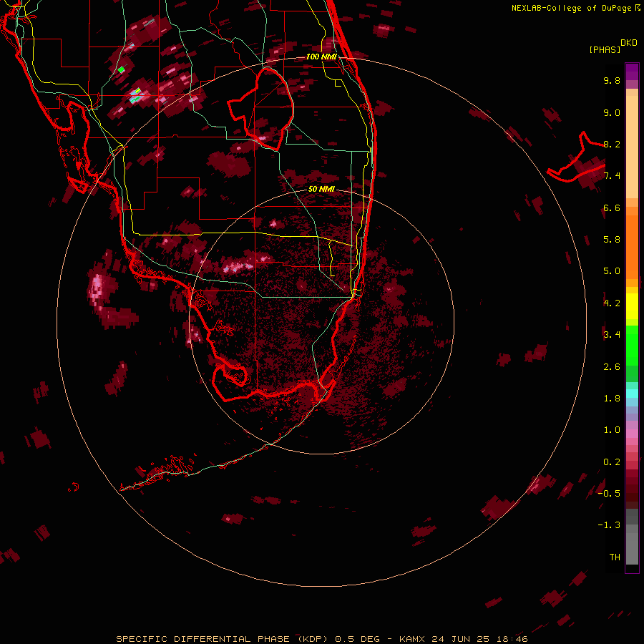644x644 pixels.
Task: Click the 5.0 scale value
Action: 612,271
